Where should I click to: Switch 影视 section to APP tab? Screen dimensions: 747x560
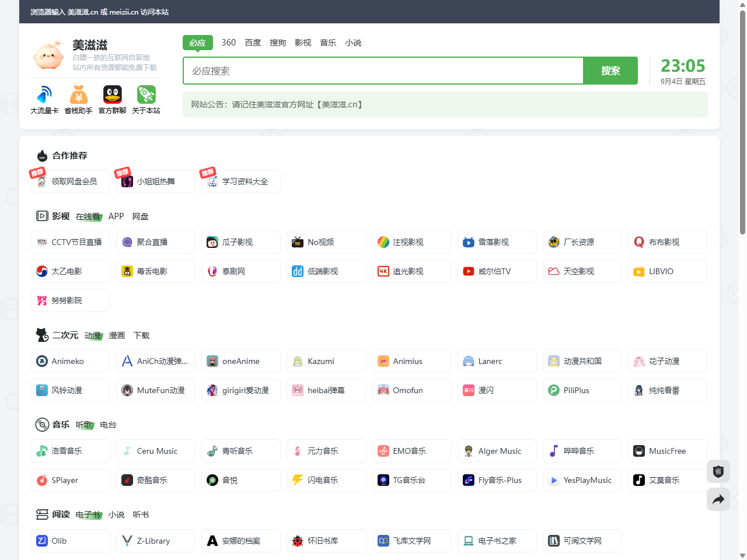pyautogui.click(x=116, y=216)
